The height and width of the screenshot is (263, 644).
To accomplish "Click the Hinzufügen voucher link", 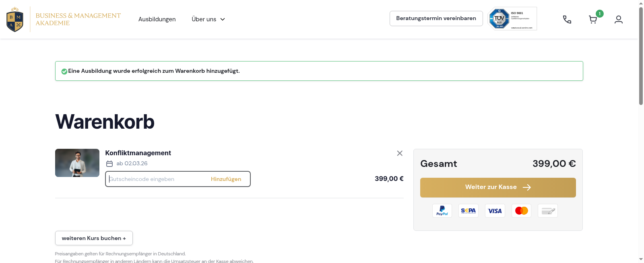I will pyautogui.click(x=226, y=179).
